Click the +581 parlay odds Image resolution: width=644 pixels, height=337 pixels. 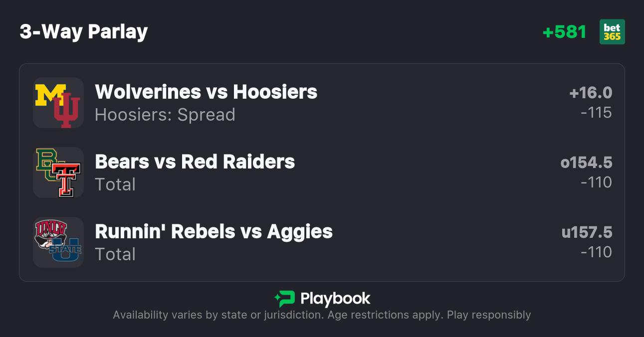[x=564, y=32]
